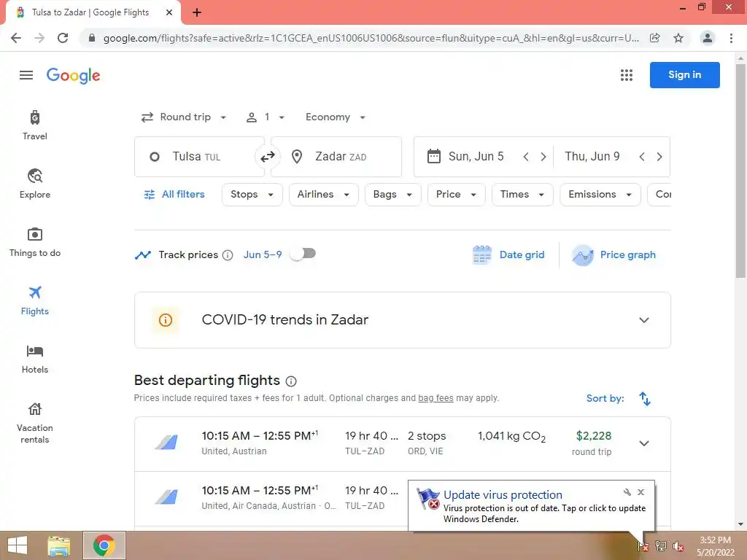This screenshot has height=560, width=747.
Task: Open Vacation rentals in the sidebar
Action: point(35,424)
